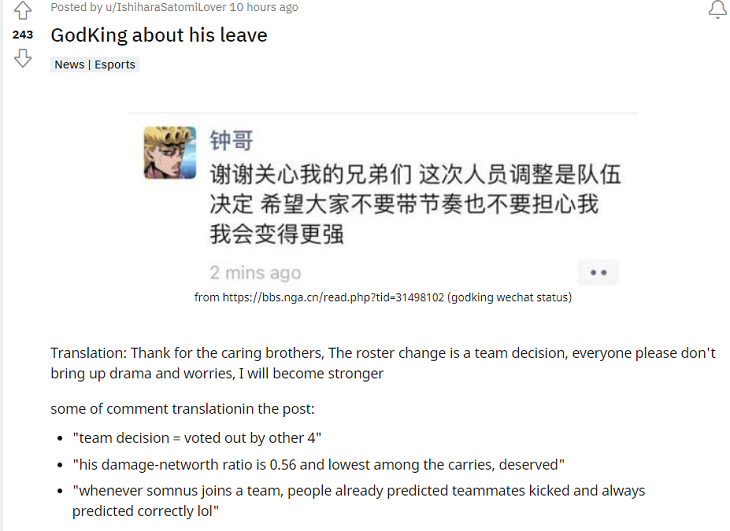730x531 pixels.
Task: Click the Translation paragraph text
Action: [x=383, y=363]
